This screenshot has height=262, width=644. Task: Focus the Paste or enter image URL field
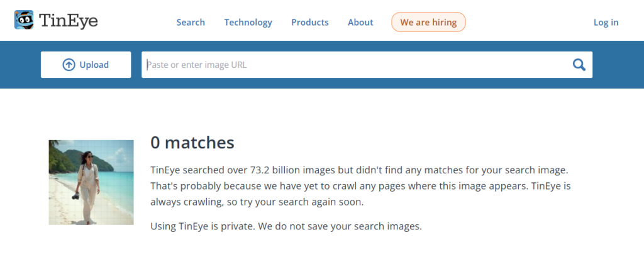(x=352, y=65)
